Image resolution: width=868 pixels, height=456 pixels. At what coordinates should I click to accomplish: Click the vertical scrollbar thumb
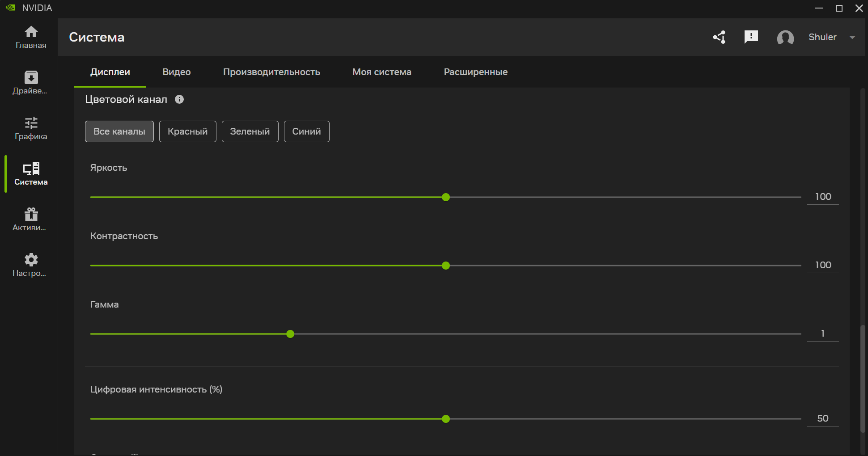[863, 379]
